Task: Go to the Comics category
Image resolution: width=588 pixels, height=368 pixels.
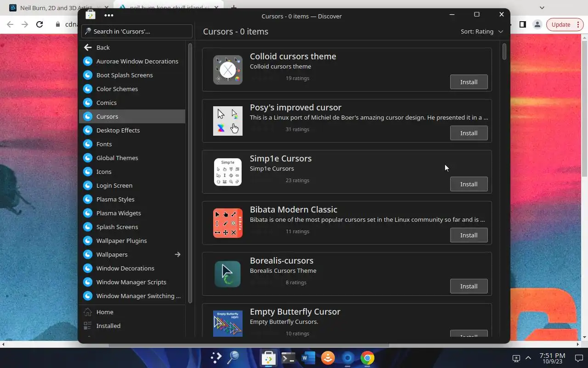Action: 132,103
